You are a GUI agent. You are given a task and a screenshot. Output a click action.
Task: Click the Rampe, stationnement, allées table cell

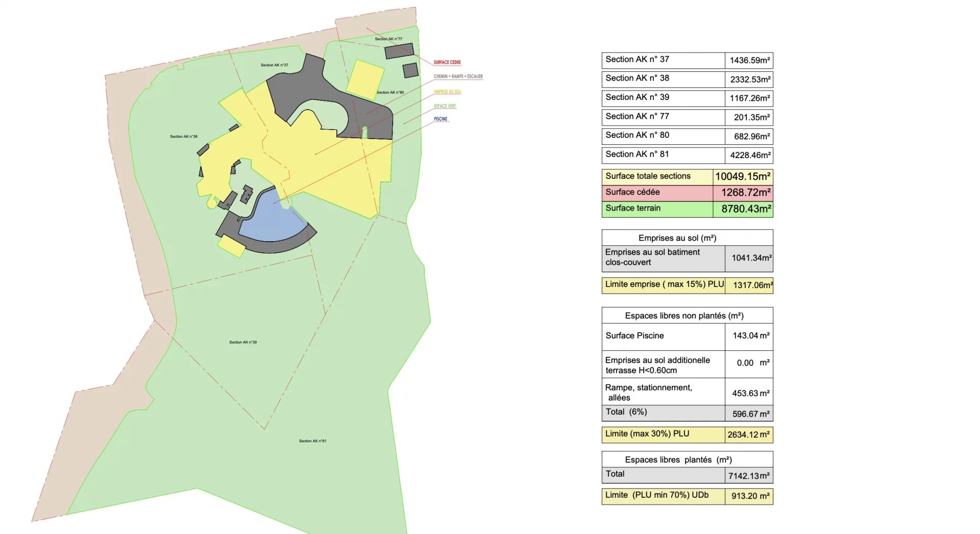click(x=663, y=392)
